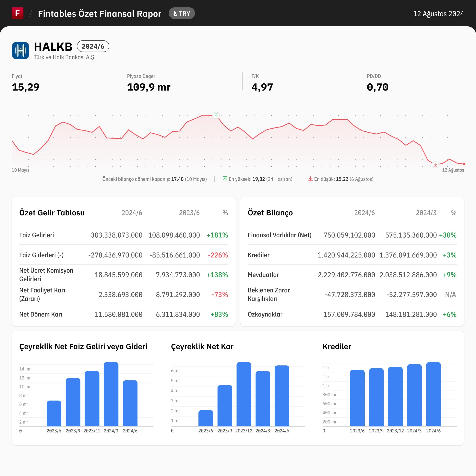The image size is (476, 476).
Task: Click the red Fintables F logo
Action: pyautogui.click(x=17, y=13)
